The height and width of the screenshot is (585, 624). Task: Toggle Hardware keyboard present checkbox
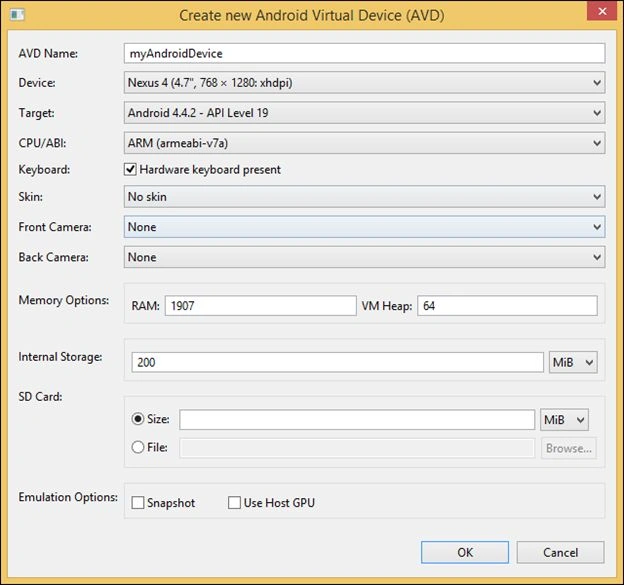[x=130, y=170]
